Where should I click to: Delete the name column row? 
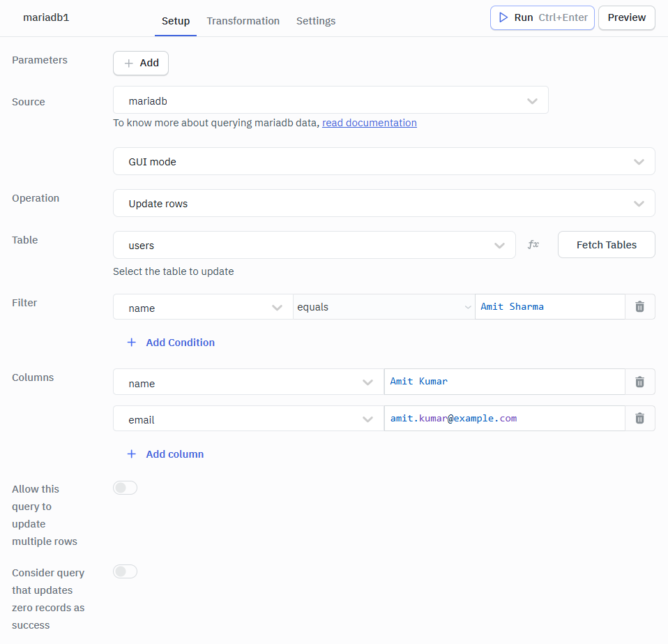click(639, 382)
